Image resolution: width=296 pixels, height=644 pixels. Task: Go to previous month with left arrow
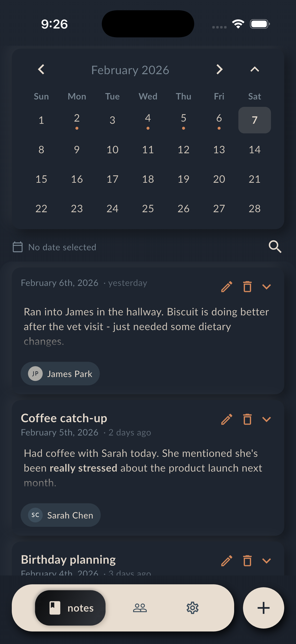[x=41, y=70]
